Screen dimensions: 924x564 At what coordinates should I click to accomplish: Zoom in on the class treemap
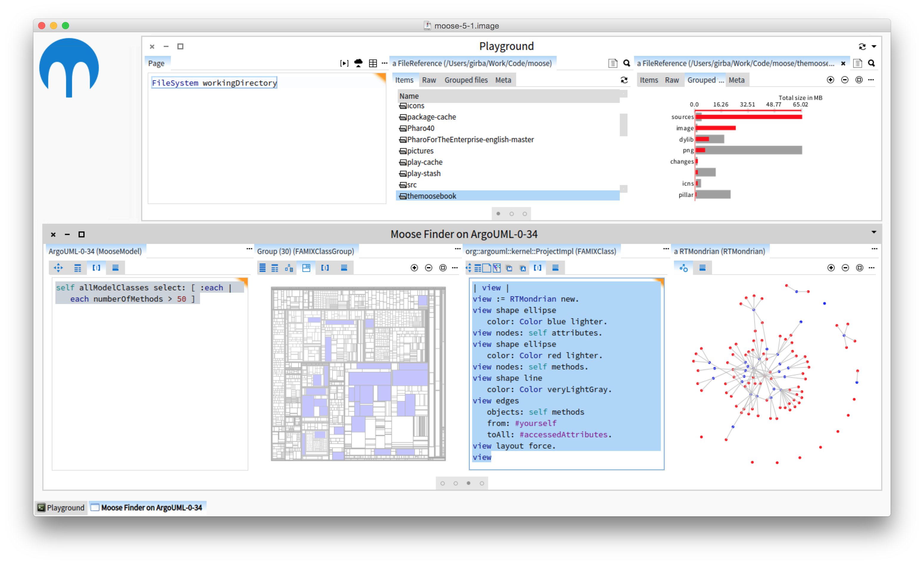414,267
